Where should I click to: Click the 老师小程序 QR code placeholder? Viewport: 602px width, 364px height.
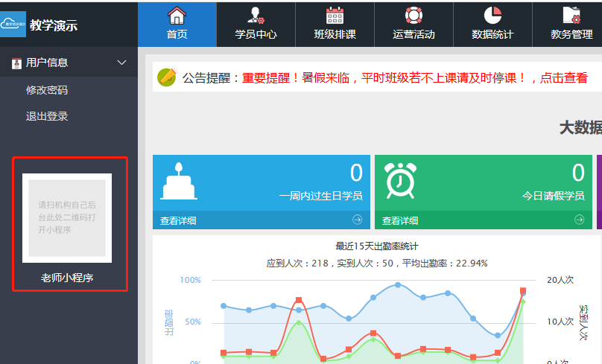point(67,218)
